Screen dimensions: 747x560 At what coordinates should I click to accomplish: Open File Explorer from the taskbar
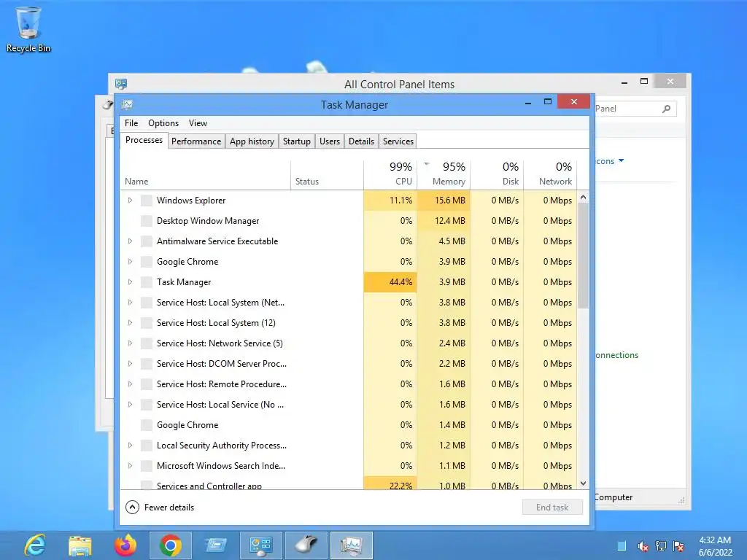pyautogui.click(x=80, y=545)
